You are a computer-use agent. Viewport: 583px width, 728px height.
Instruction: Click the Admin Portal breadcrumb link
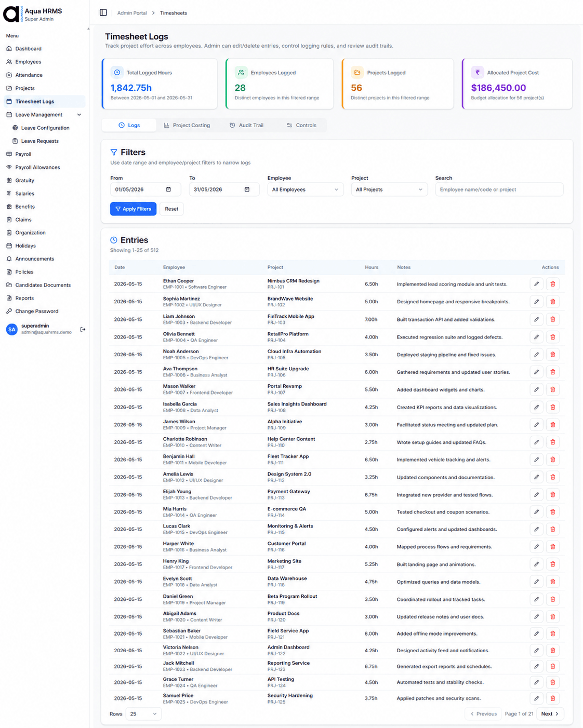pyautogui.click(x=132, y=13)
